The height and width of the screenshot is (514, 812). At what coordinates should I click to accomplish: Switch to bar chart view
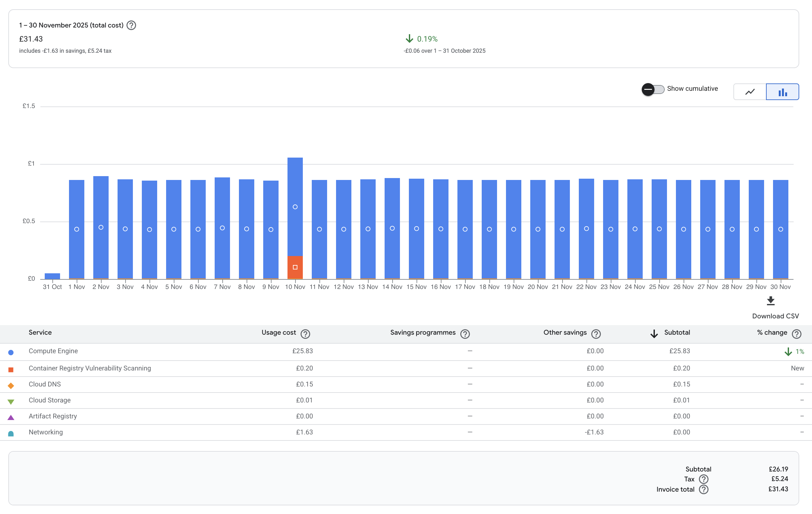(x=782, y=92)
